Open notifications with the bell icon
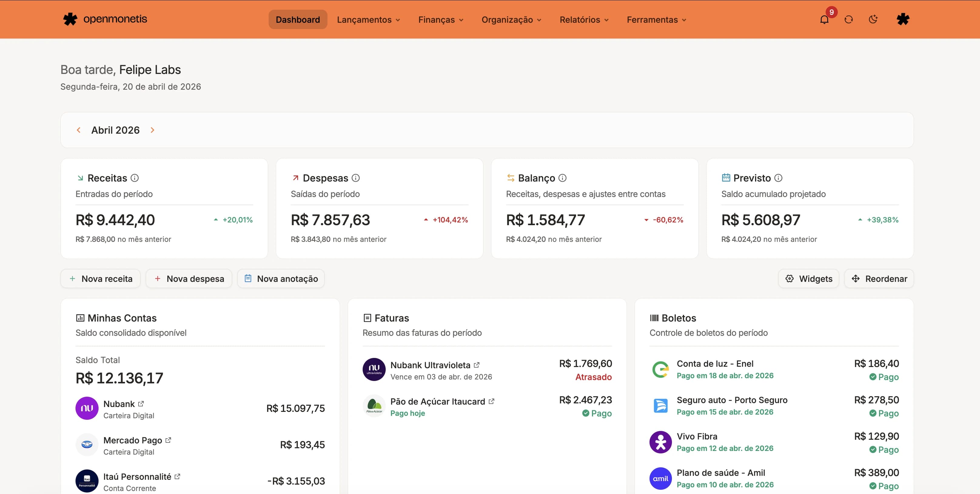This screenshot has height=494, width=980. [x=824, y=19]
